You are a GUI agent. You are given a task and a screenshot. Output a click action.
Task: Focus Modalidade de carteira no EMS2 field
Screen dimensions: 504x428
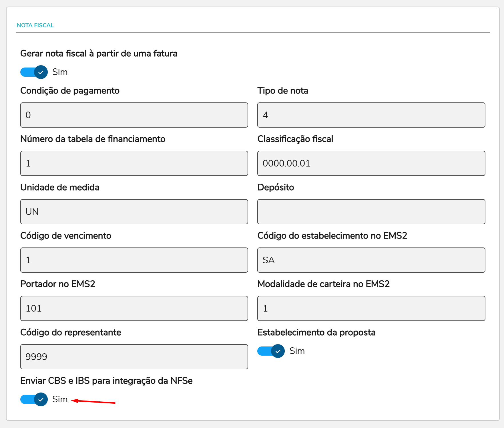pos(371,308)
